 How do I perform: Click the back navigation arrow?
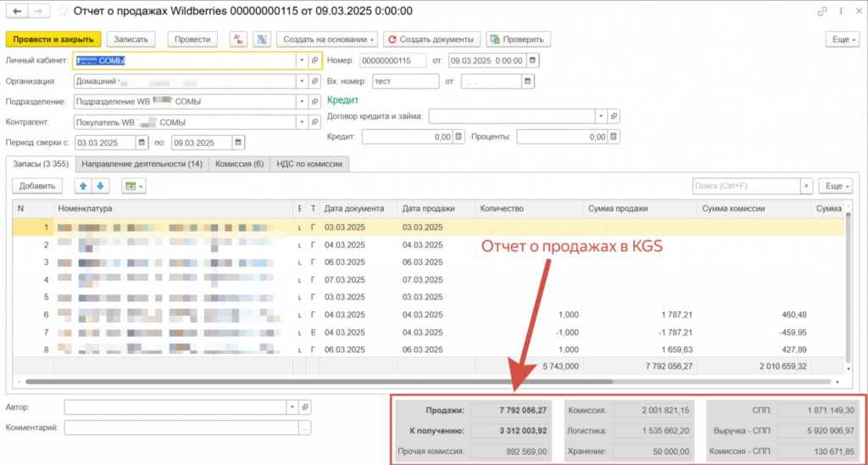click(x=15, y=11)
